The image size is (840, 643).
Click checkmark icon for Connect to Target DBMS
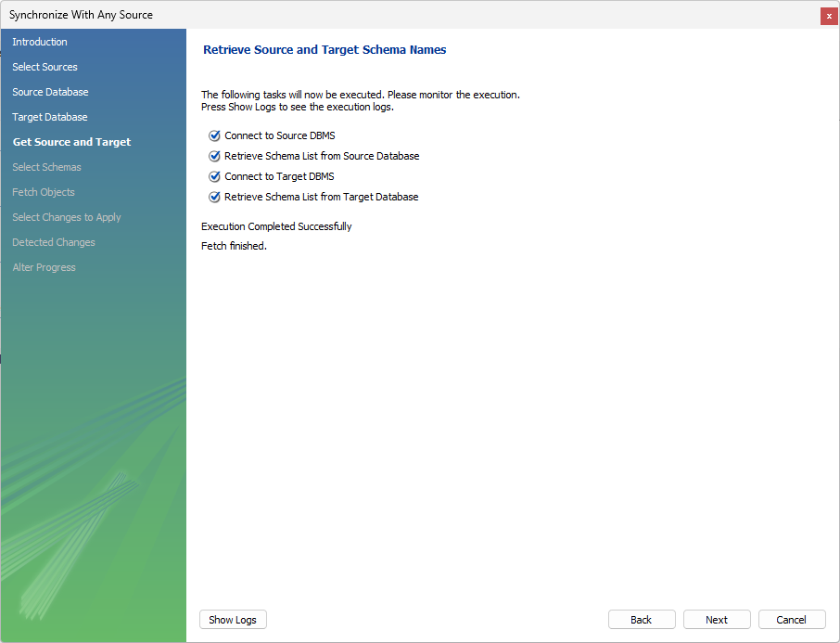[214, 176]
